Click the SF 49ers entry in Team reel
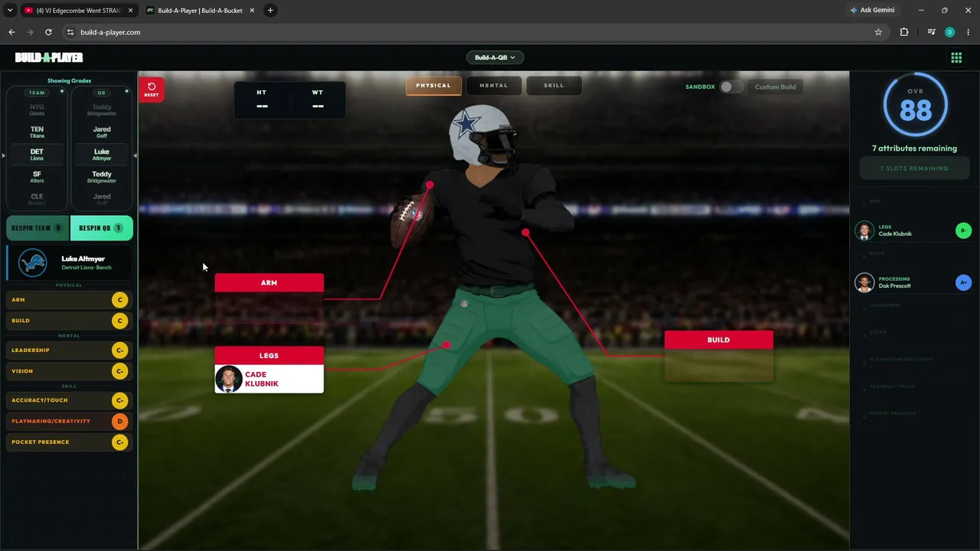Image resolution: width=980 pixels, height=551 pixels. pos(37,177)
